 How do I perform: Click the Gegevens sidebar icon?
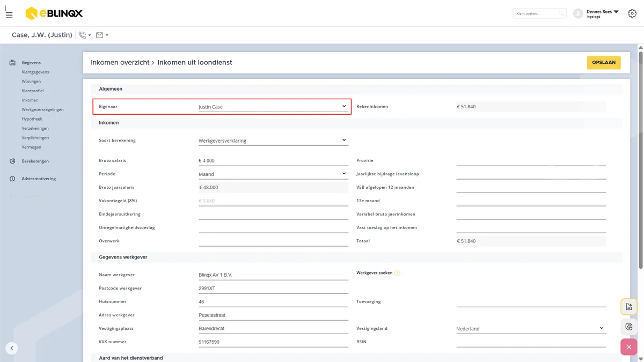(x=12, y=63)
